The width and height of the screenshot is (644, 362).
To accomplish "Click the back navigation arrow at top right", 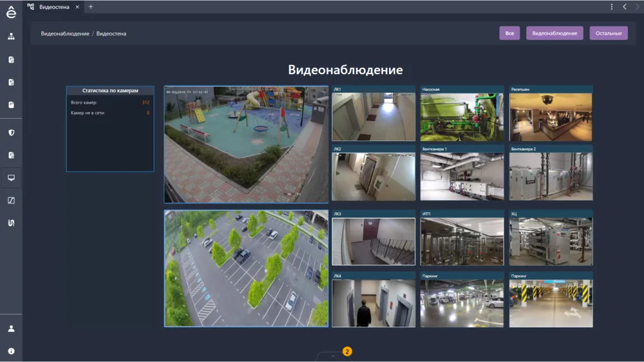I will pyautogui.click(x=625, y=6).
